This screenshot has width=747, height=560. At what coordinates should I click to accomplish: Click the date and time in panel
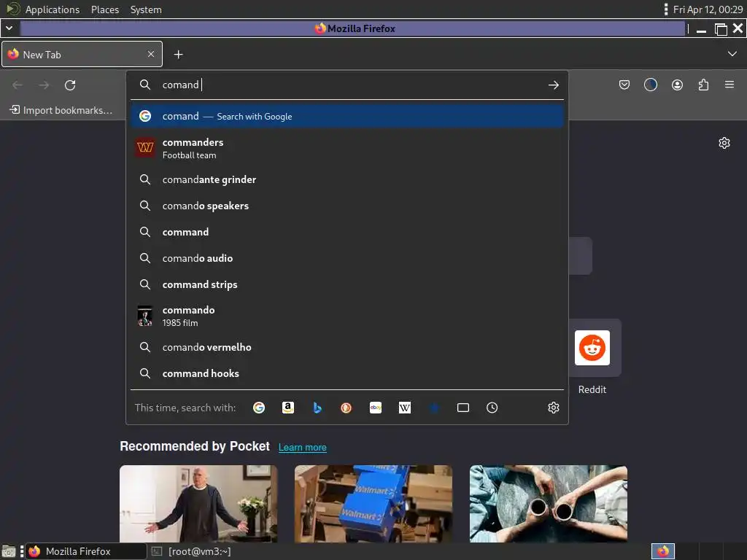pyautogui.click(x=708, y=9)
